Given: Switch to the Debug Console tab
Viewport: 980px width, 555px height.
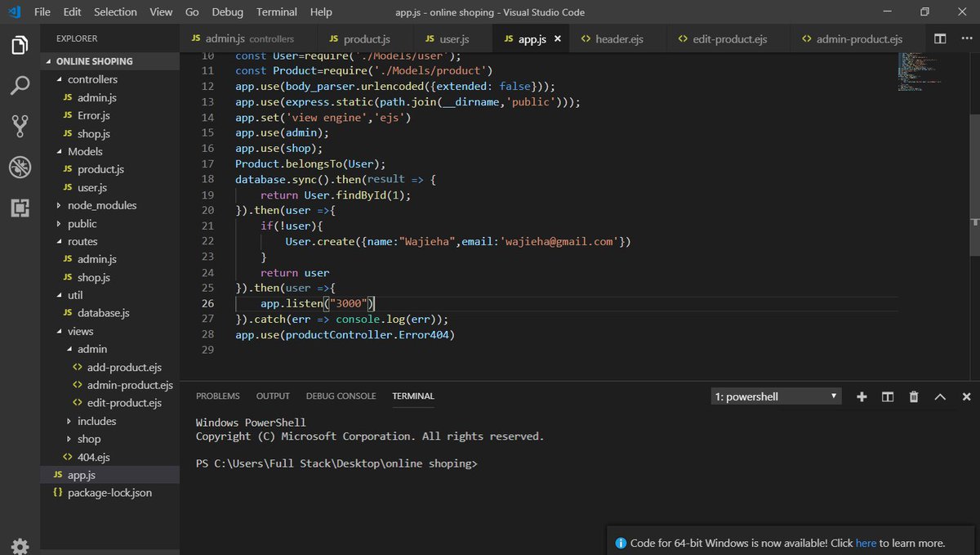Looking at the screenshot, I should (x=341, y=396).
